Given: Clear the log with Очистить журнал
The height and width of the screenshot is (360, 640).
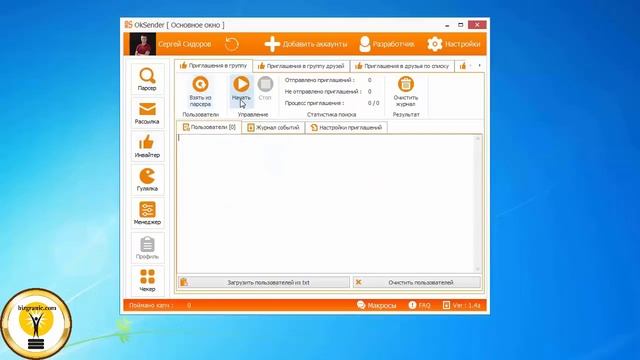Looking at the screenshot, I should (406, 91).
